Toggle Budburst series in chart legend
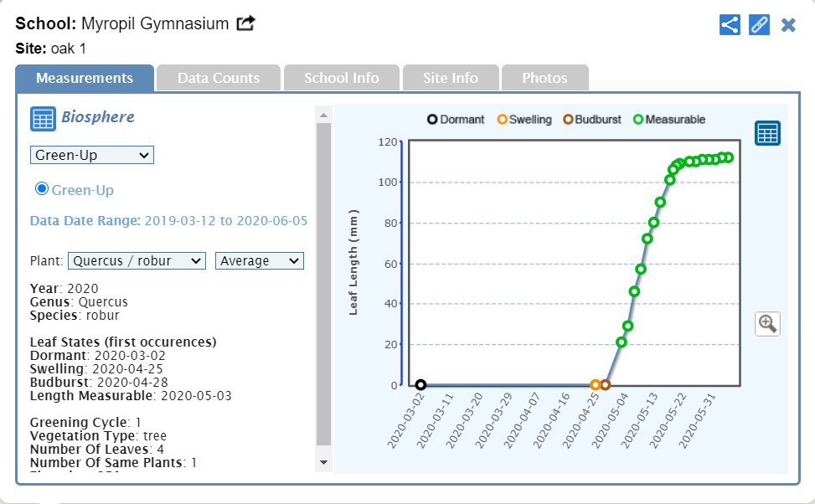Viewport: 815px width, 504px height. pyautogui.click(x=592, y=120)
